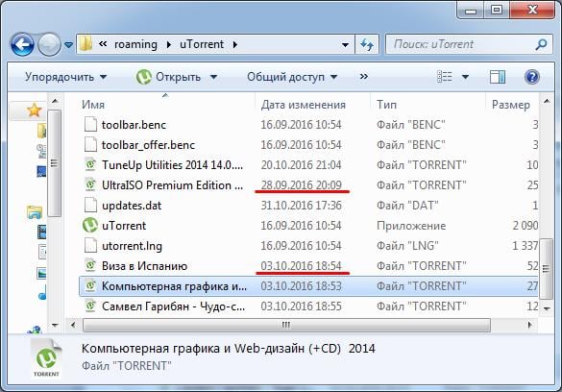Sort by the Тип column header
562x392 pixels.
click(386, 105)
